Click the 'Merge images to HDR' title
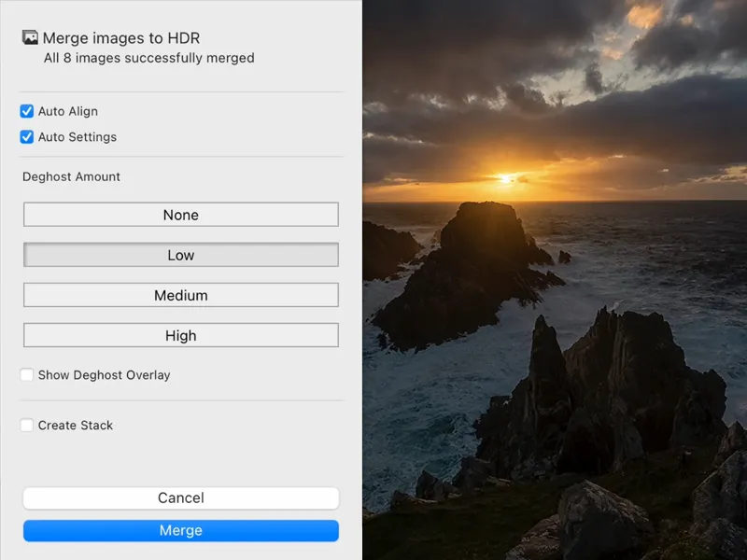This screenshot has width=747, height=560. (x=121, y=38)
